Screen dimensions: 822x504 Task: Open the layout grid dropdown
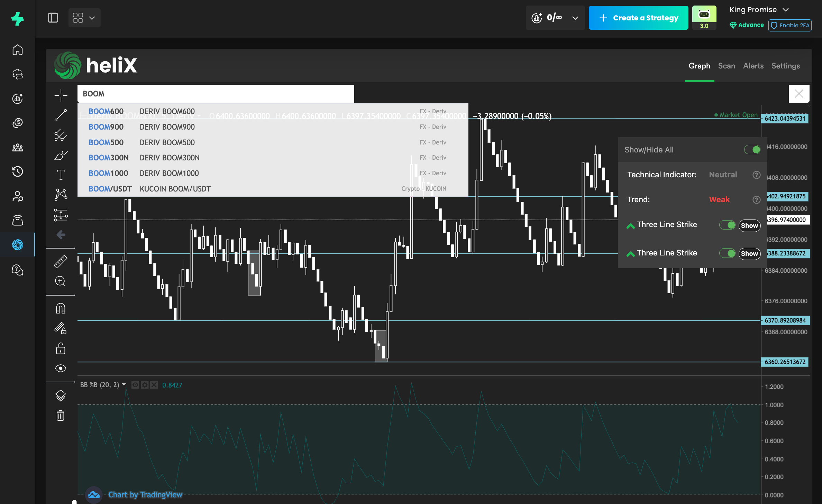pos(84,18)
